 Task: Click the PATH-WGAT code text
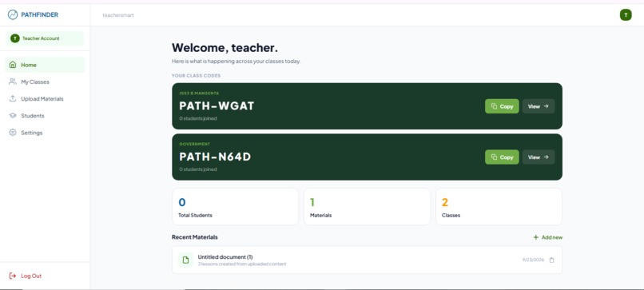click(217, 106)
